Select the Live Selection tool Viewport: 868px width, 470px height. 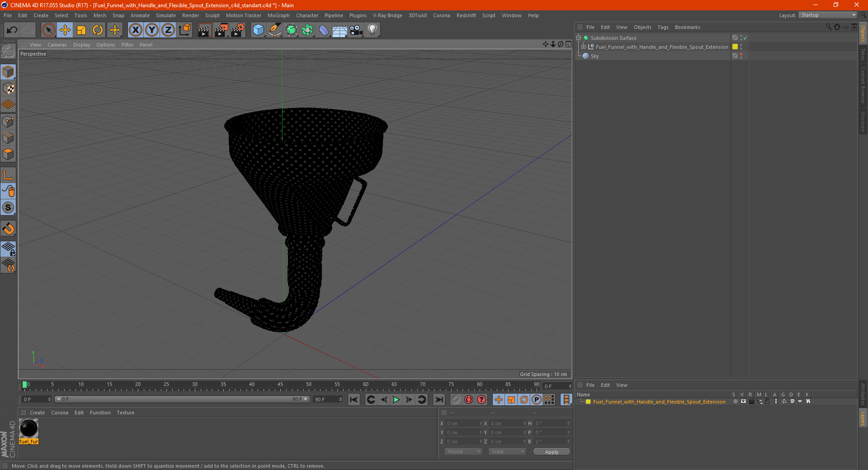pyautogui.click(x=48, y=30)
